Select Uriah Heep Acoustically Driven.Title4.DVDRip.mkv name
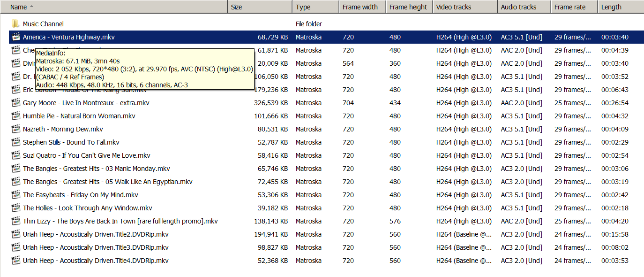 pos(96,261)
